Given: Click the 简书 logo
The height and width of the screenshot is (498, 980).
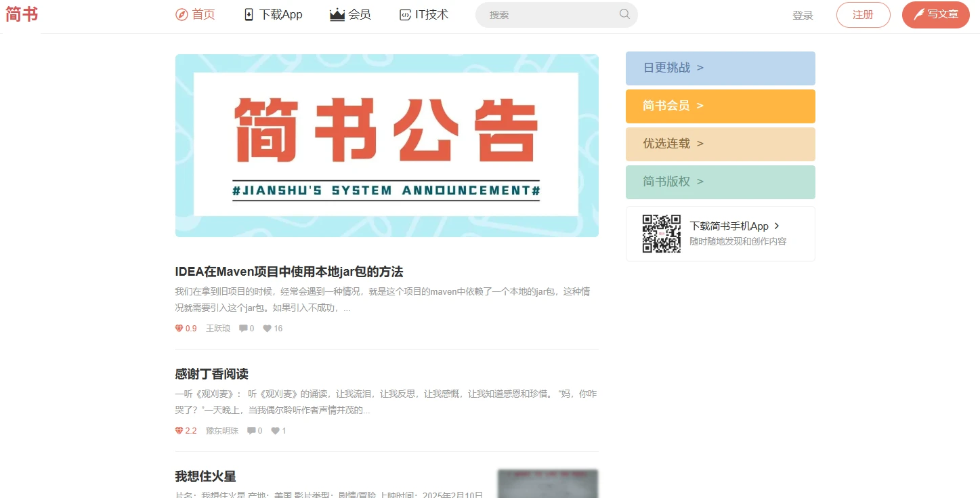Looking at the screenshot, I should coord(22,14).
